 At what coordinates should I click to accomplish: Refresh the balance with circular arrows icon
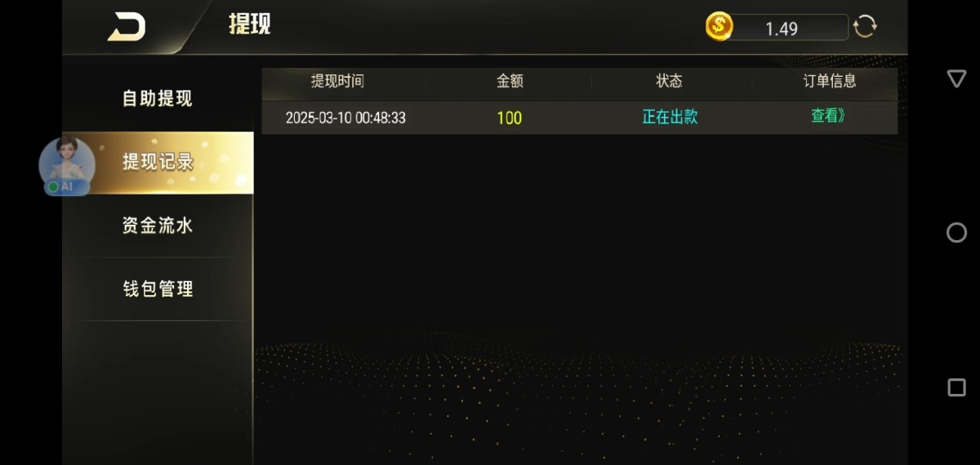point(865,27)
